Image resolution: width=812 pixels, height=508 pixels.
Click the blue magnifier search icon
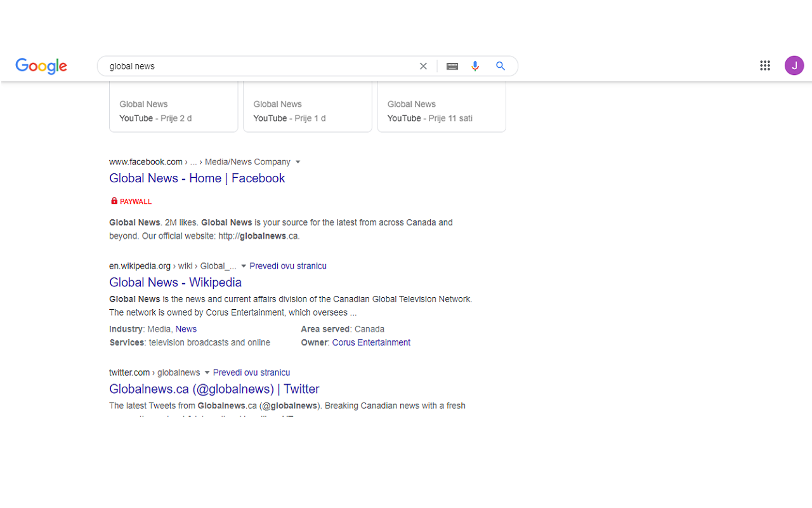tap(501, 66)
